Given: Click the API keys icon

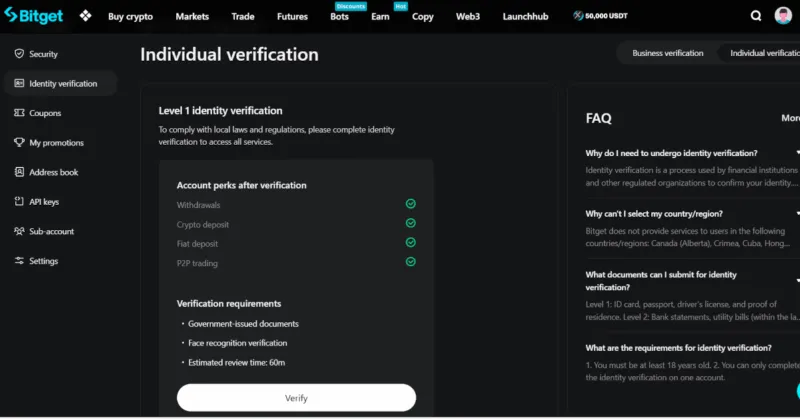Looking at the screenshot, I should point(19,202).
